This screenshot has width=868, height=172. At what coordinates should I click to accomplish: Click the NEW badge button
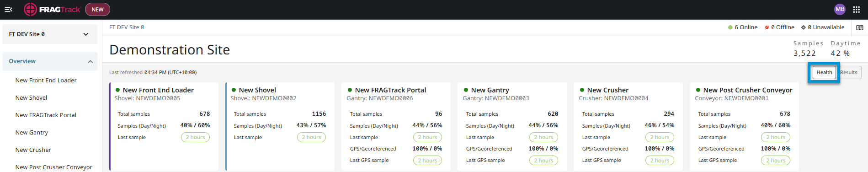97,9
